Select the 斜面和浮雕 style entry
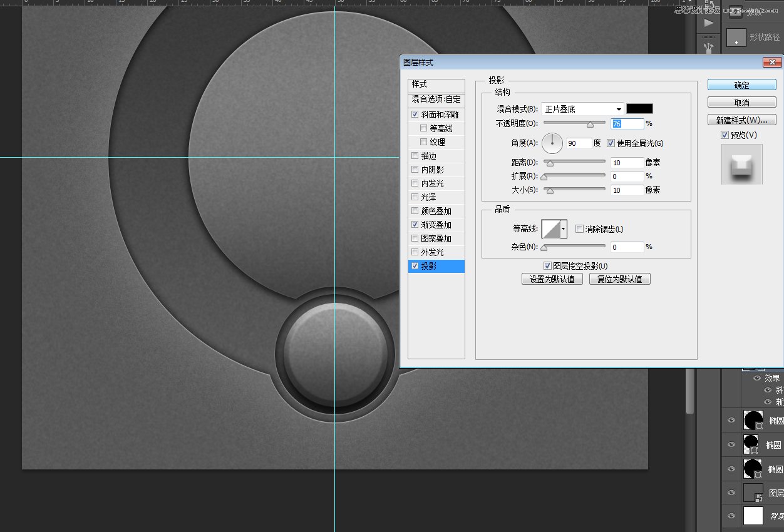 tap(437, 114)
